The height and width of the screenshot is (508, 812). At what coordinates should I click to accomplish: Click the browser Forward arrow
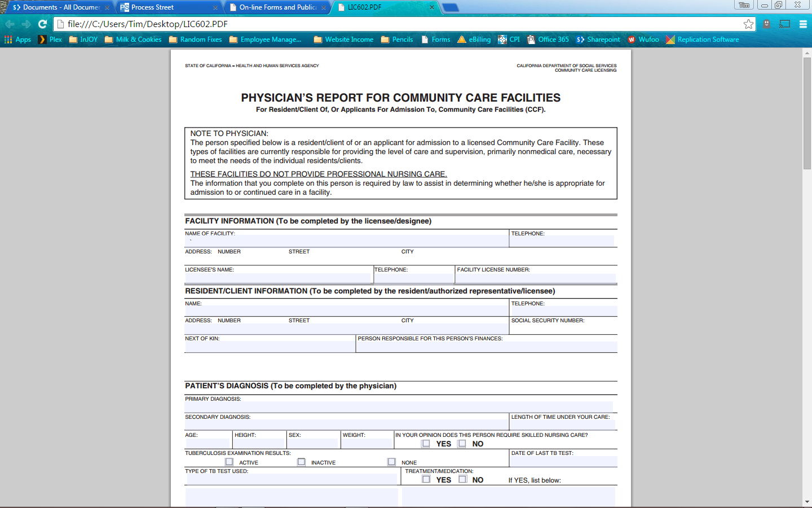[26, 24]
